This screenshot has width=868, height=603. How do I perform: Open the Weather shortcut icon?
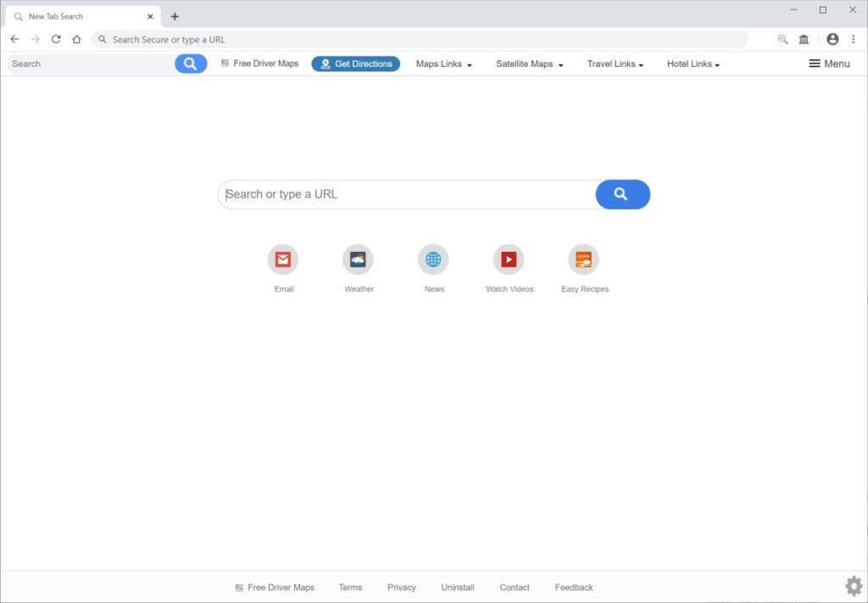tap(358, 260)
